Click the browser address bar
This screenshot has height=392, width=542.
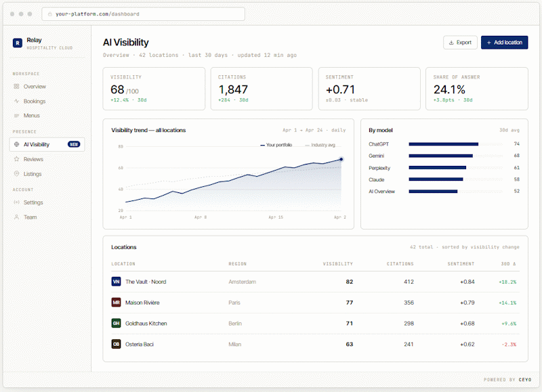coord(144,14)
